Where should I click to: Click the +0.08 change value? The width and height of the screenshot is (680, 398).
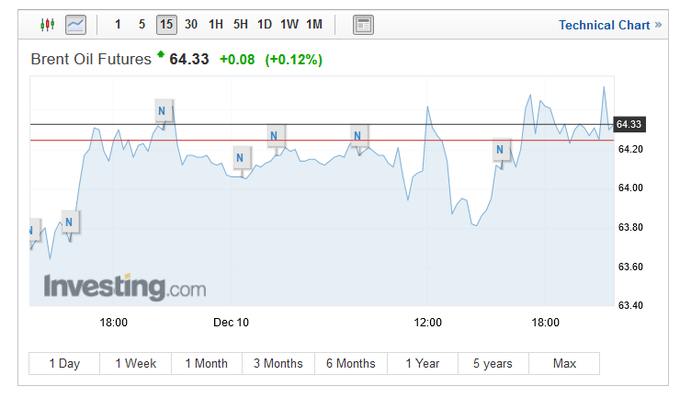(x=237, y=59)
